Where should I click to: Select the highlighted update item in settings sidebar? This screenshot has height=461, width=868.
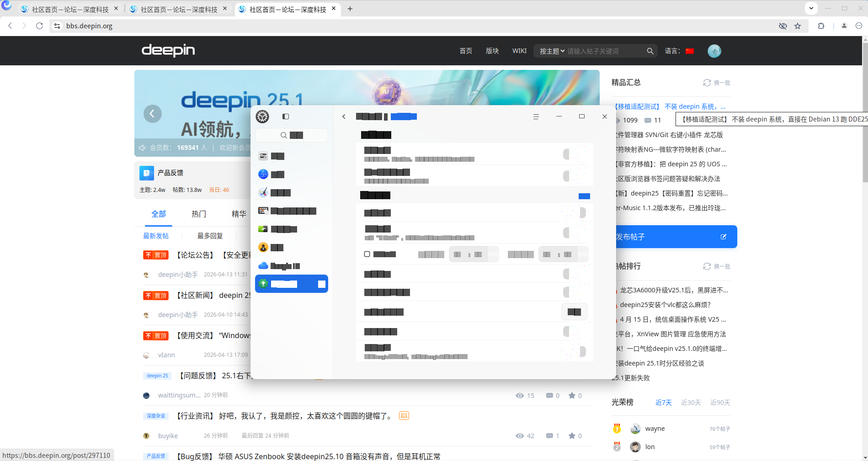[x=292, y=284]
